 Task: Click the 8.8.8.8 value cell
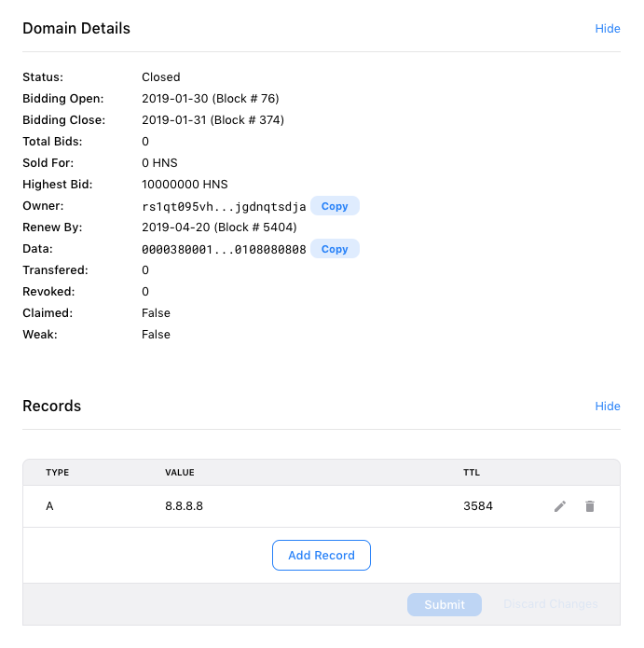184,506
